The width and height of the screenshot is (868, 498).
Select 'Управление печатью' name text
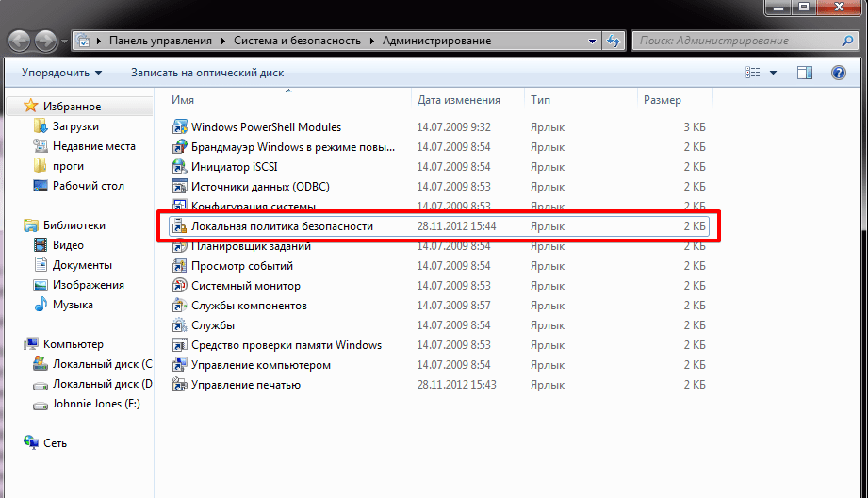[x=246, y=385]
